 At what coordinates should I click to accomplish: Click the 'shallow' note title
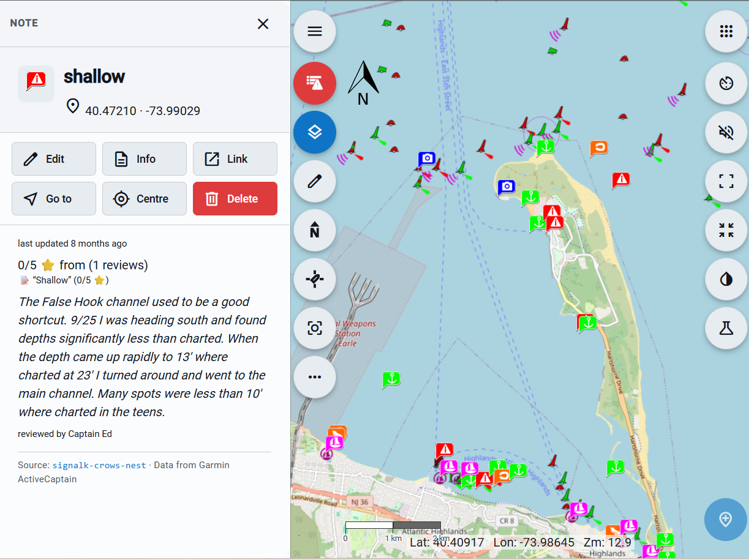coord(94,77)
